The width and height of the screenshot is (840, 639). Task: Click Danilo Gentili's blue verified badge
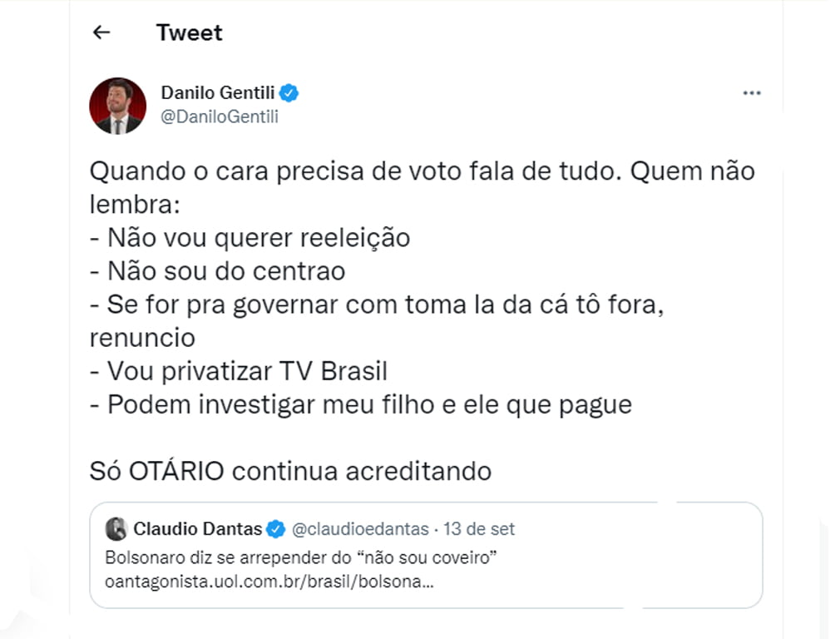289,93
